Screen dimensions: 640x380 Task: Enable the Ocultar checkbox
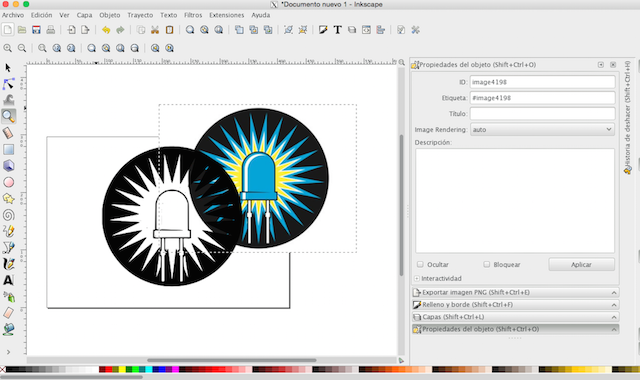420,264
